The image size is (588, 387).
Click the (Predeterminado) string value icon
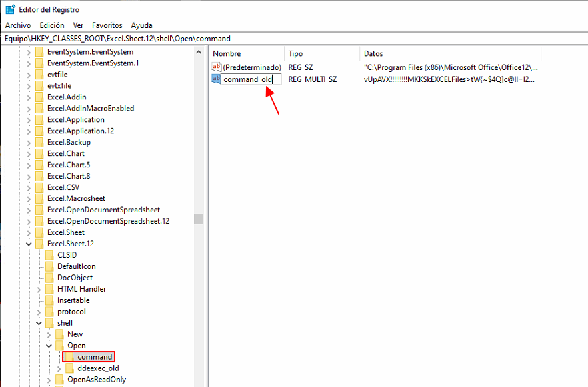[217, 67]
